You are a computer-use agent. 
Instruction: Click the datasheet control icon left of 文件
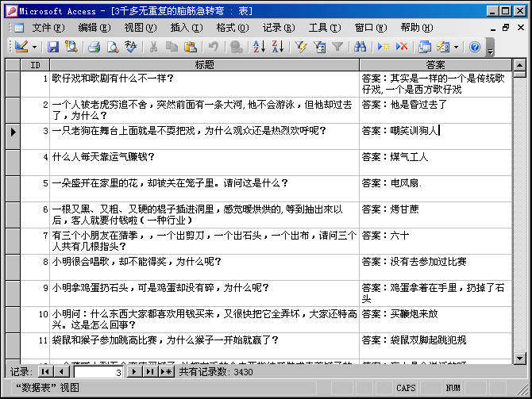coord(19,28)
